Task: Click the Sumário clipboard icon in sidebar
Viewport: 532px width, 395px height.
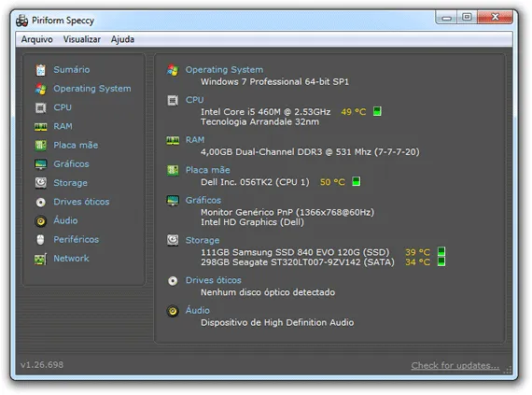Action: (x=41, y=70)
